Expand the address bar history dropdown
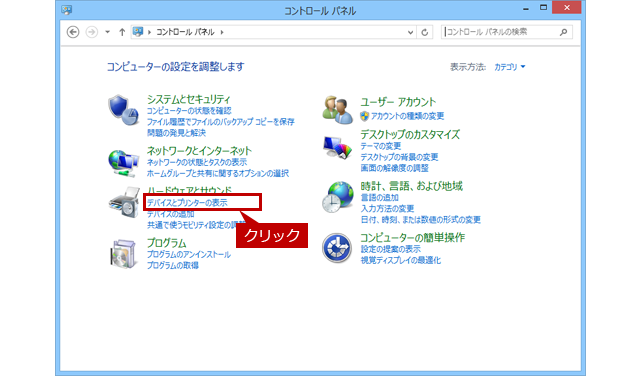640x376 pixels. point(411,32)
